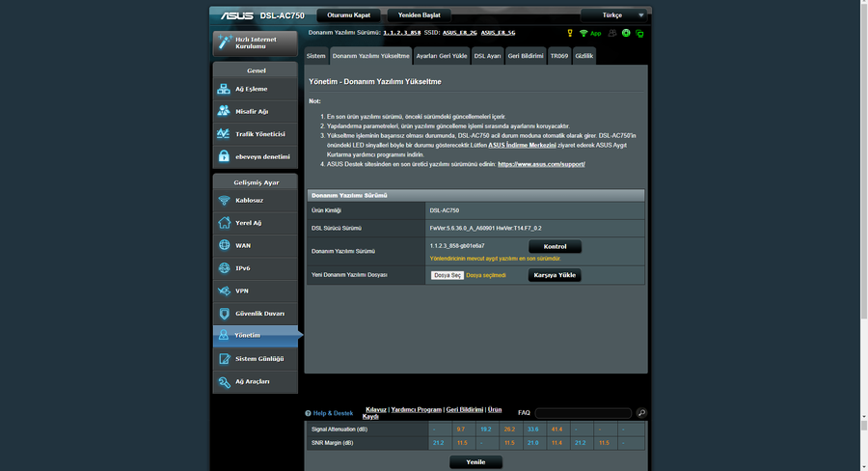Image resolution: width=868 pixels, height=471 pixels.
Task: Open the Gizlilik tab
Action: [584, 56]
